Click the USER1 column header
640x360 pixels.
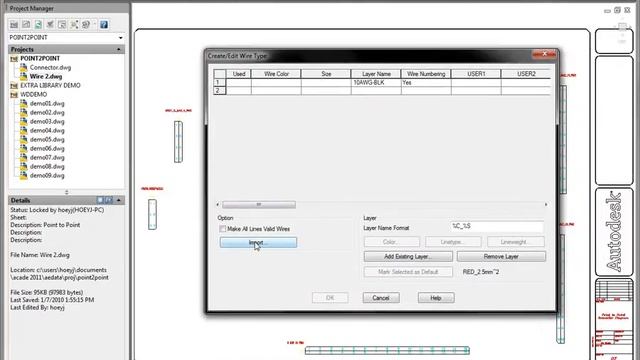tap(476, 74)
